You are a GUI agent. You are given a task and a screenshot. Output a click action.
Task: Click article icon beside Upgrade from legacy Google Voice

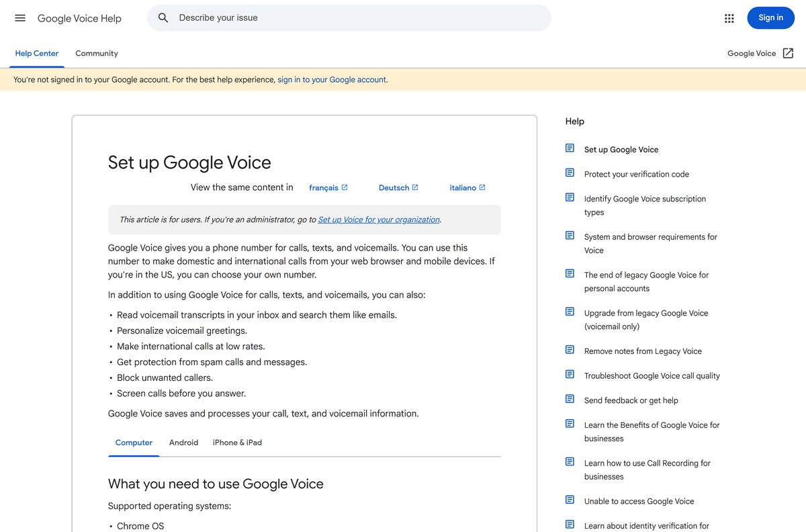coord(570,312)
